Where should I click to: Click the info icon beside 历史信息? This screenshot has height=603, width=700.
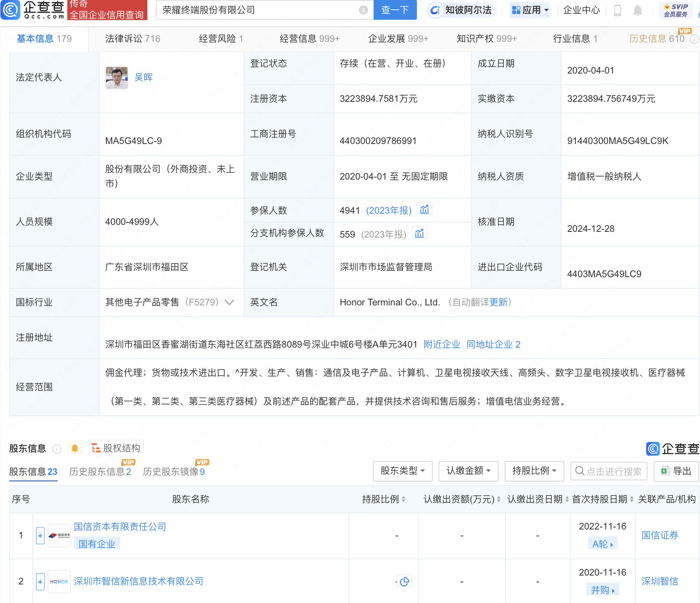[x=694, y=39]
